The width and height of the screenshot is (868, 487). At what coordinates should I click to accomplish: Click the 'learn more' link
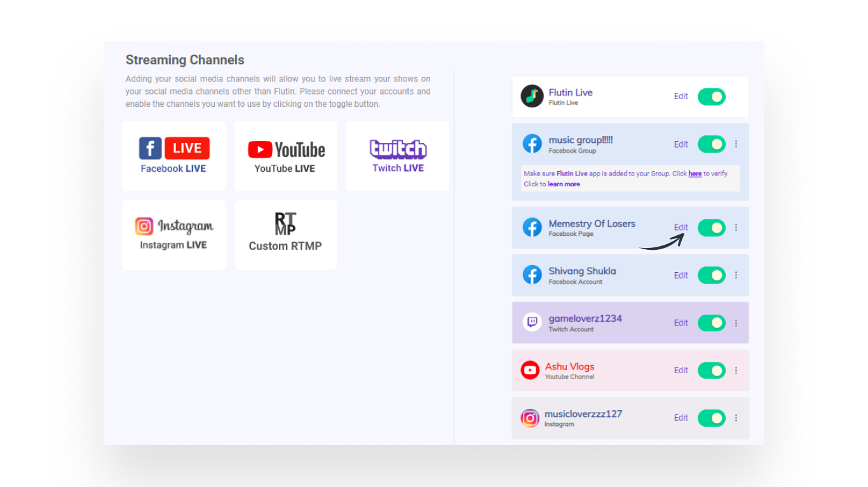(x=564, y=184)
